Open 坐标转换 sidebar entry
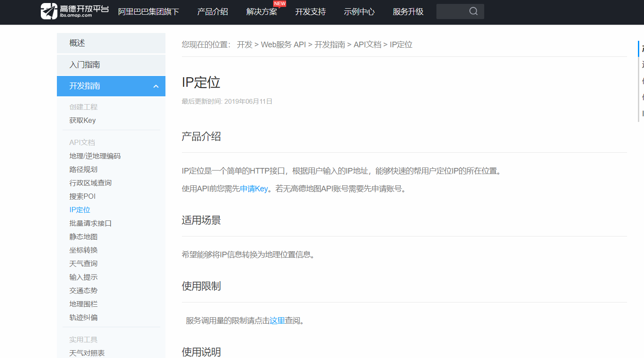Image resolution: width=644 pixels, height=358 pixels. click(x=83, y=250)
